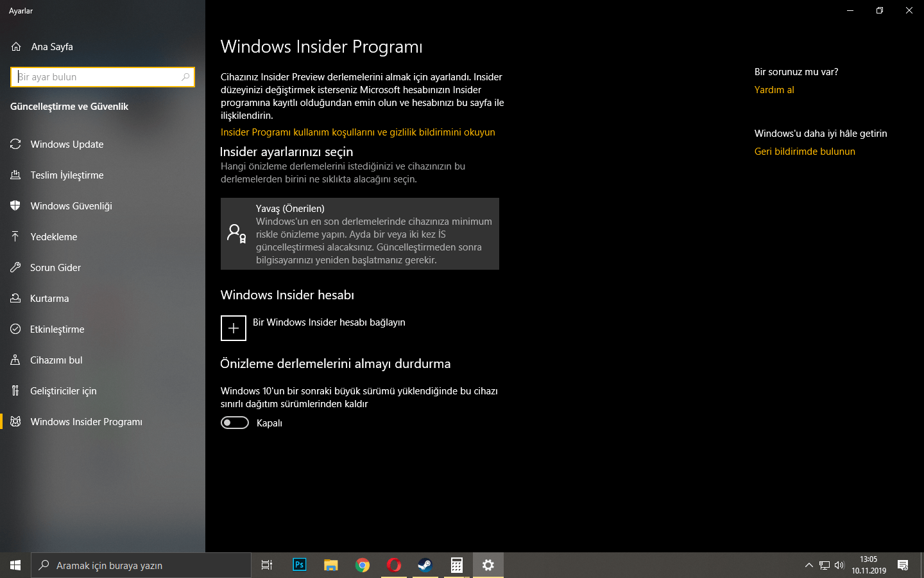Click the Kapalı toggle label
The width and height of the screenshot is (924, 578).
click(x=269, y=423)
